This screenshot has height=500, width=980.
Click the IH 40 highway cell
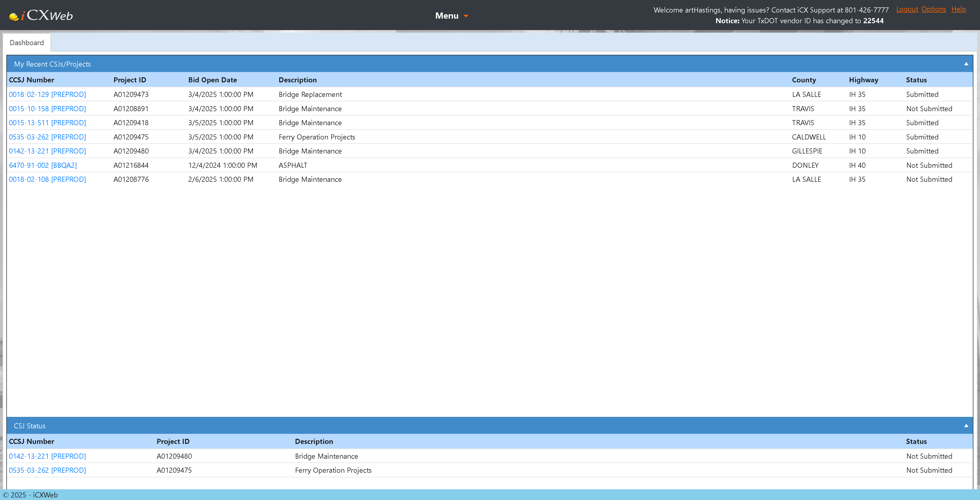857,165
